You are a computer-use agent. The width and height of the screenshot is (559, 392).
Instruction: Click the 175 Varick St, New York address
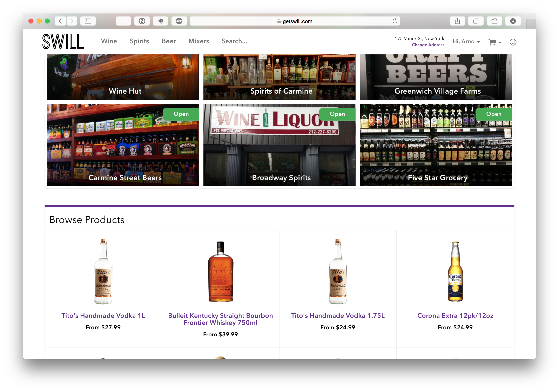[419, 39]
